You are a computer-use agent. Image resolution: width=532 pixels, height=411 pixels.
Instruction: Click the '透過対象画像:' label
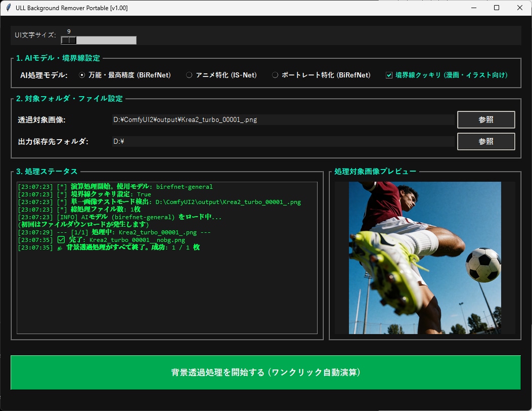tap(42, 119)
